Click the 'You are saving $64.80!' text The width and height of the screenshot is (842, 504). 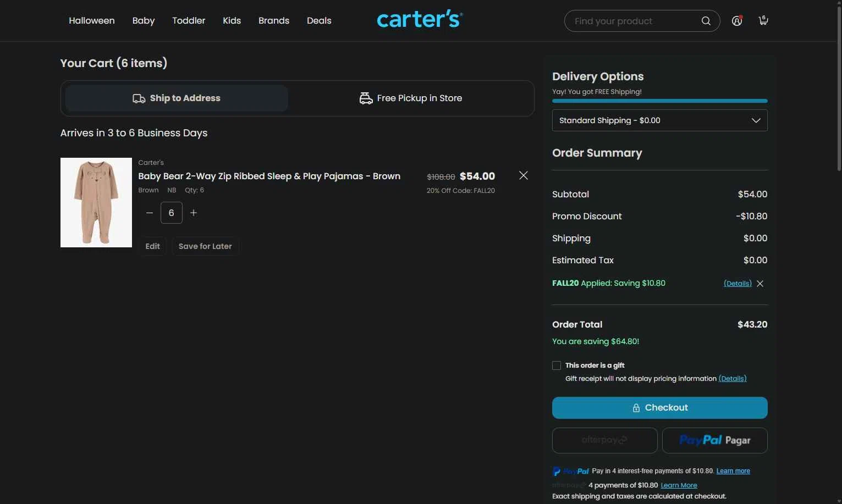pyautogui.click(x=596, y=341)
